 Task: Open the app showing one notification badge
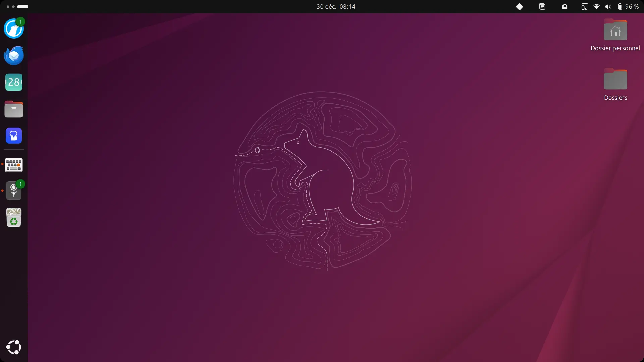pyautogui.click(x=13, y=191)
